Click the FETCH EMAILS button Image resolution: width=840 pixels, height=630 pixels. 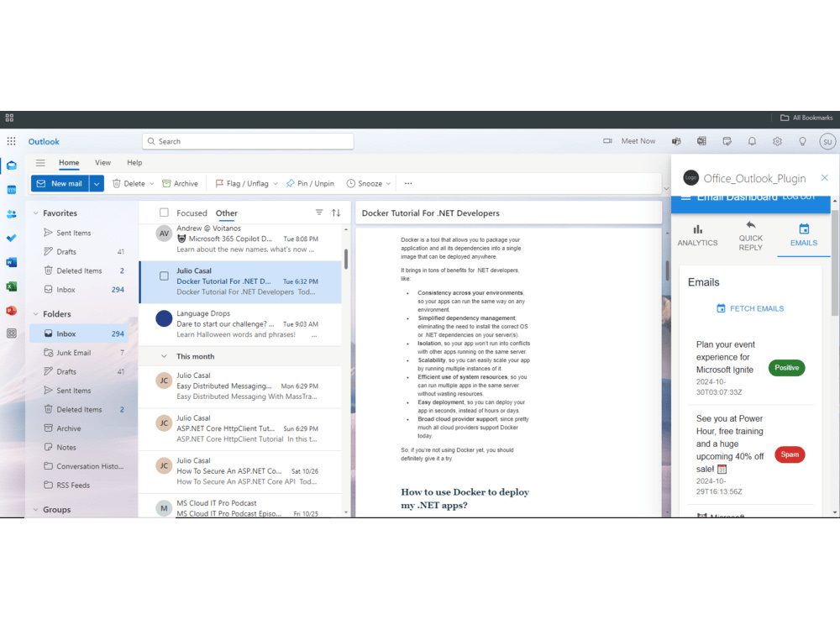[x=750, y=308]
